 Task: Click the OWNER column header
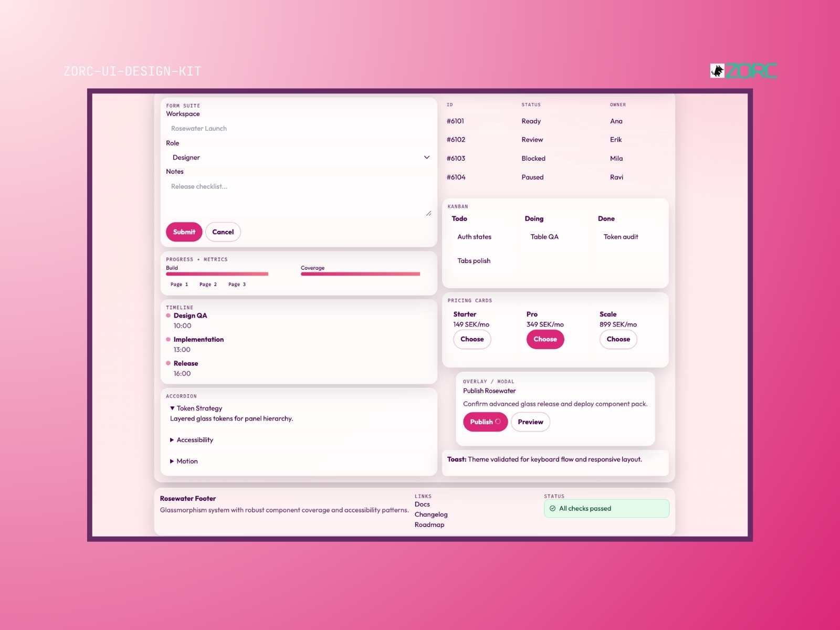tap(618, 105)
